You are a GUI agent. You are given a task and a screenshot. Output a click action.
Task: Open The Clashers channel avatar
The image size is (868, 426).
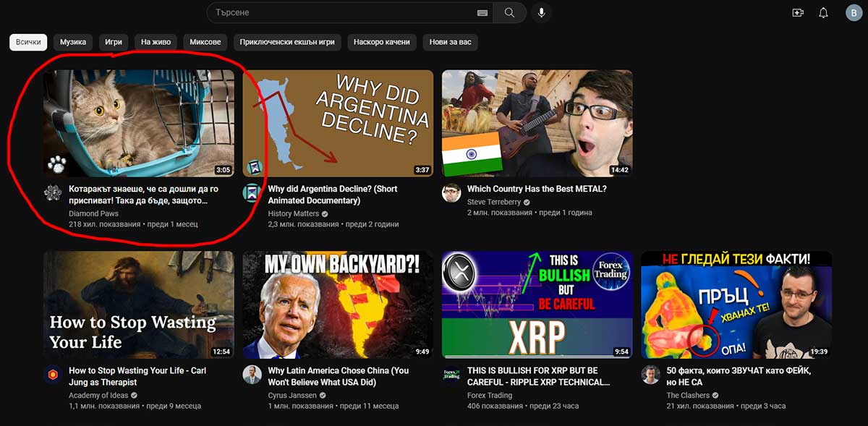pos(650,375)
